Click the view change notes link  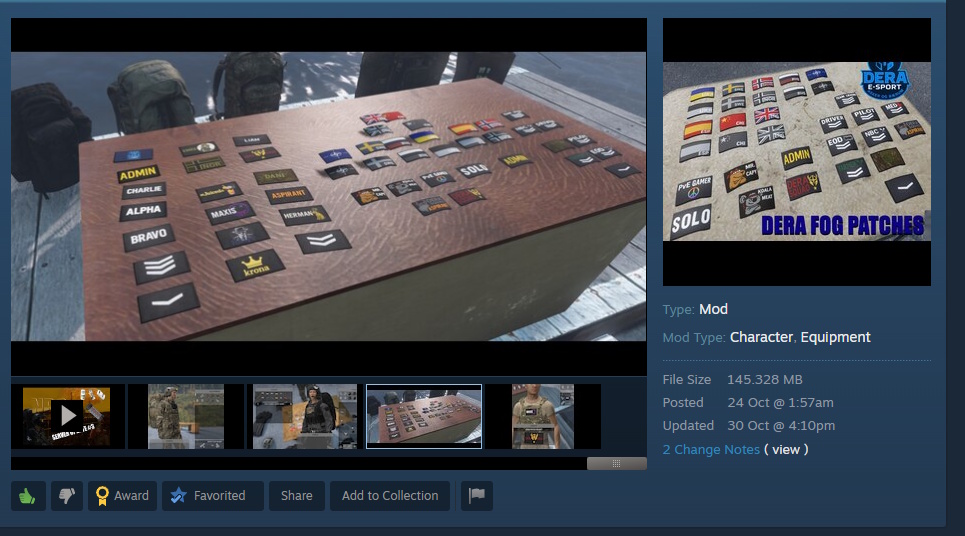point(786,450)
